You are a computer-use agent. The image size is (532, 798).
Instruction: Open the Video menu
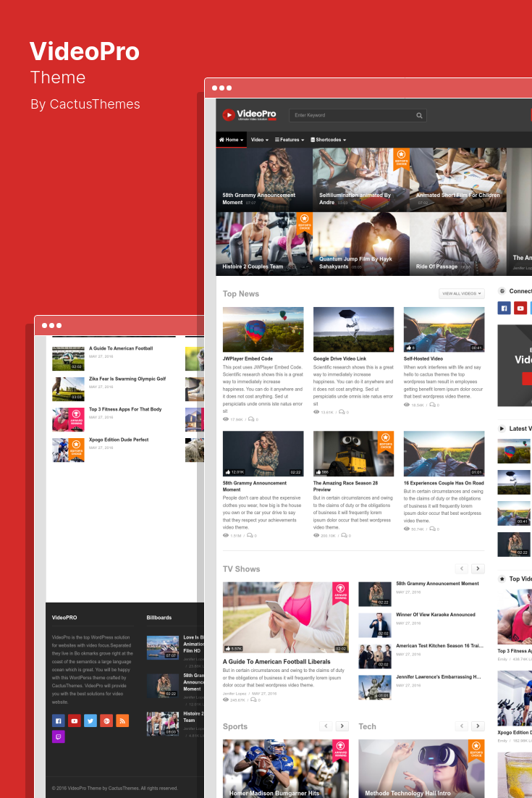(x=259, y=140)
